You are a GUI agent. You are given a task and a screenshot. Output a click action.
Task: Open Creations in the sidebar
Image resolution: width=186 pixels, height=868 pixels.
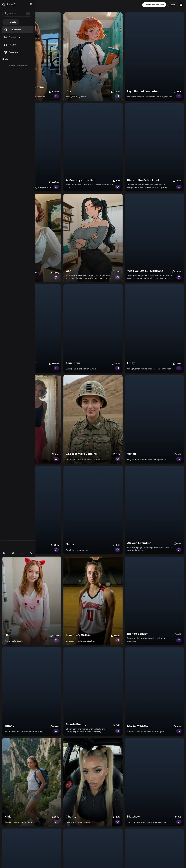coord(17,52)
